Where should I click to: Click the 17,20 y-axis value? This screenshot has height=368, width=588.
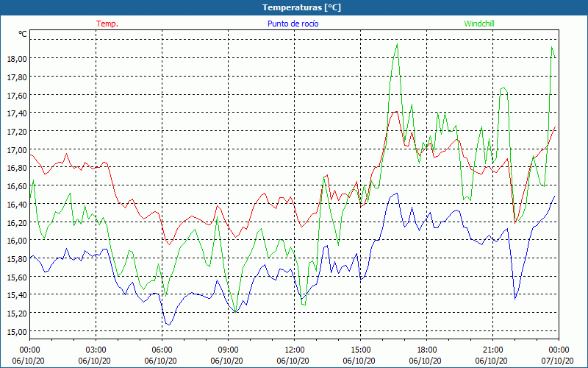tap(17, 132)
